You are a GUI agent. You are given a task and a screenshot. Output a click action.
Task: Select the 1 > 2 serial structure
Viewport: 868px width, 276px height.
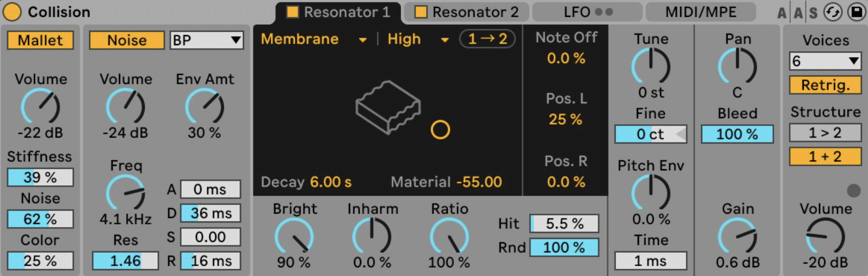point(825,133)
